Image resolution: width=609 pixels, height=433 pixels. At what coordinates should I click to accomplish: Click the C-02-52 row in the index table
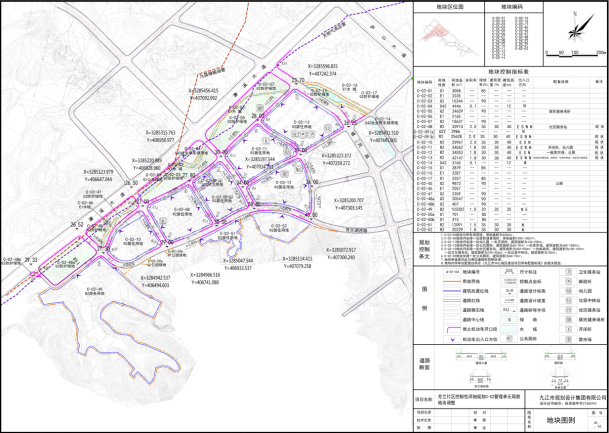click(x=510, y=229)
